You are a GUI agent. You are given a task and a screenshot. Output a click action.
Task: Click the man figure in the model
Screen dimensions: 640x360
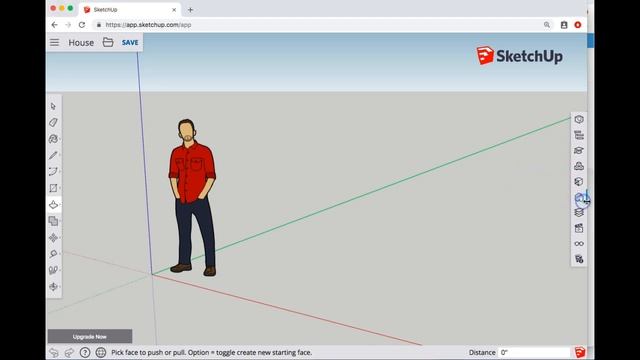pos(192,197)
